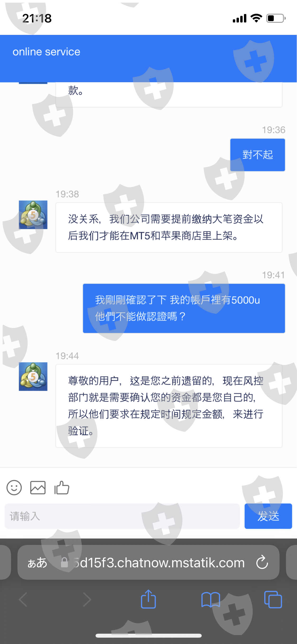This screenshot has width=297, height=644.
Task: Tap the image upload icon
Action: coord(38,487)
